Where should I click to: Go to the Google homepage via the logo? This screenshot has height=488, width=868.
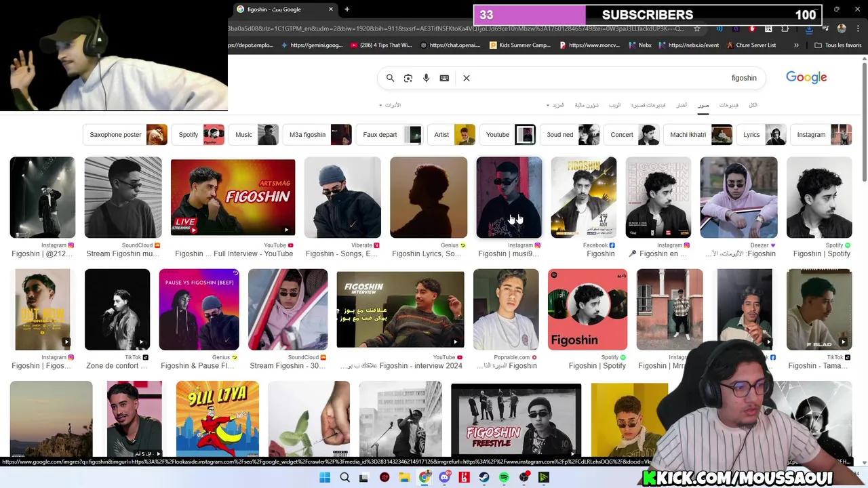pos(806,77)
